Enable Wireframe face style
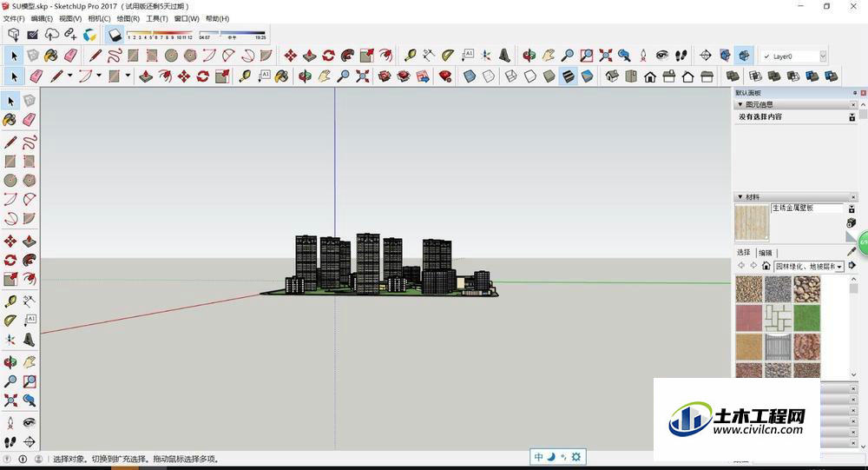The height and width of the screenshot is (470, 868). click(x=511, y=76)
